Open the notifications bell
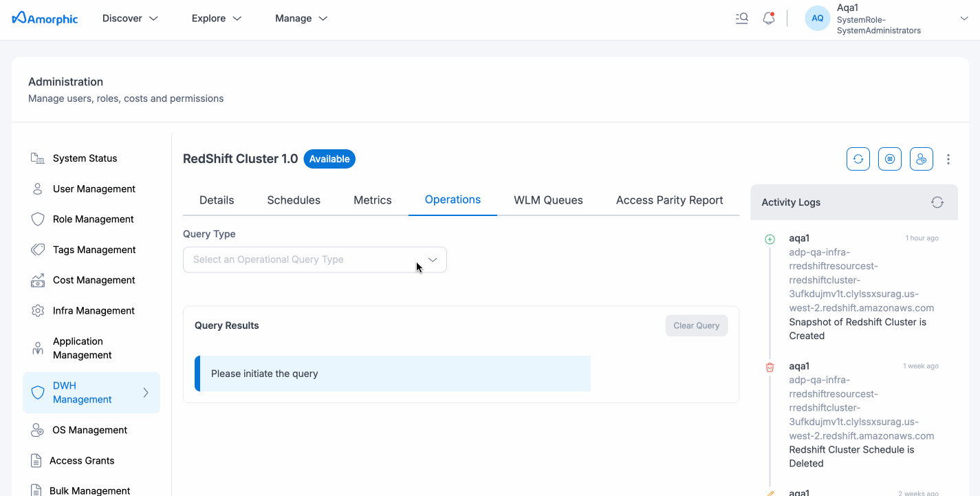 coord(769,19)
